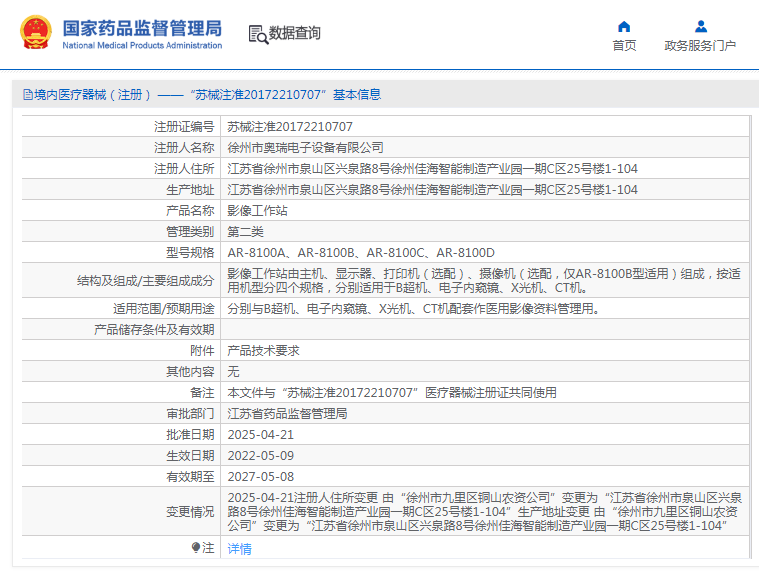Go to 首页 text link

[x=624, y=45]
